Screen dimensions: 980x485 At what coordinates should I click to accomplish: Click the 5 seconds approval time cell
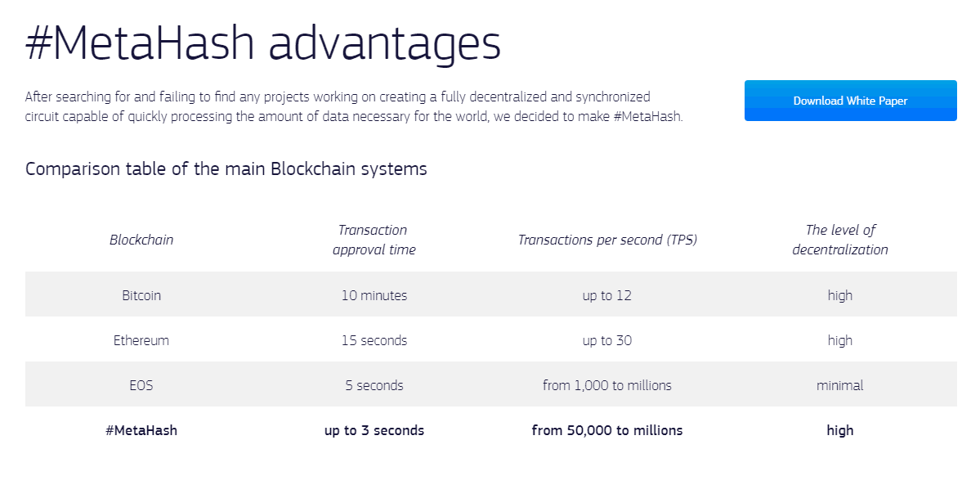(374, 385)
